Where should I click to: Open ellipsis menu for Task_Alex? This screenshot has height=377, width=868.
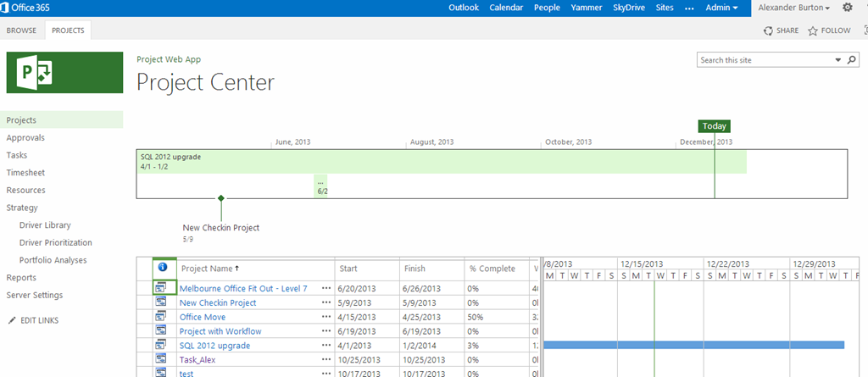click(x=326, y=360)
